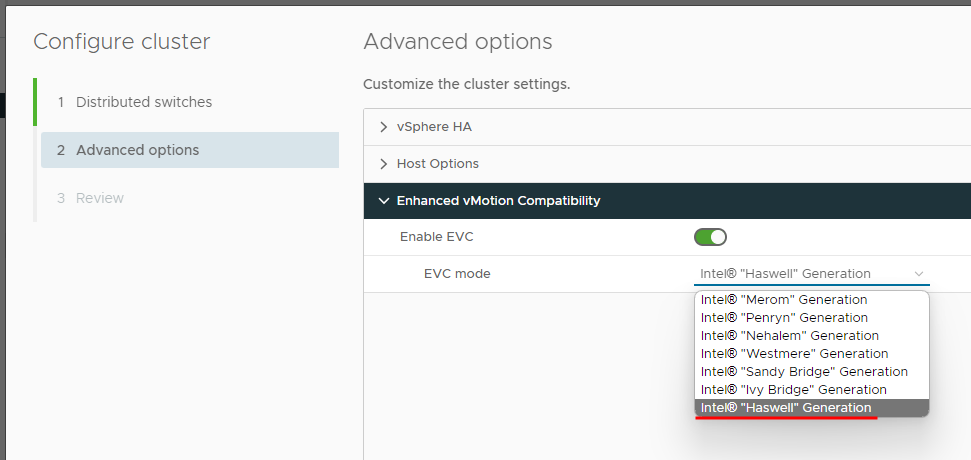Open the Review step
This screenshot has height=460, width=971.
click(x=189, y=198)
